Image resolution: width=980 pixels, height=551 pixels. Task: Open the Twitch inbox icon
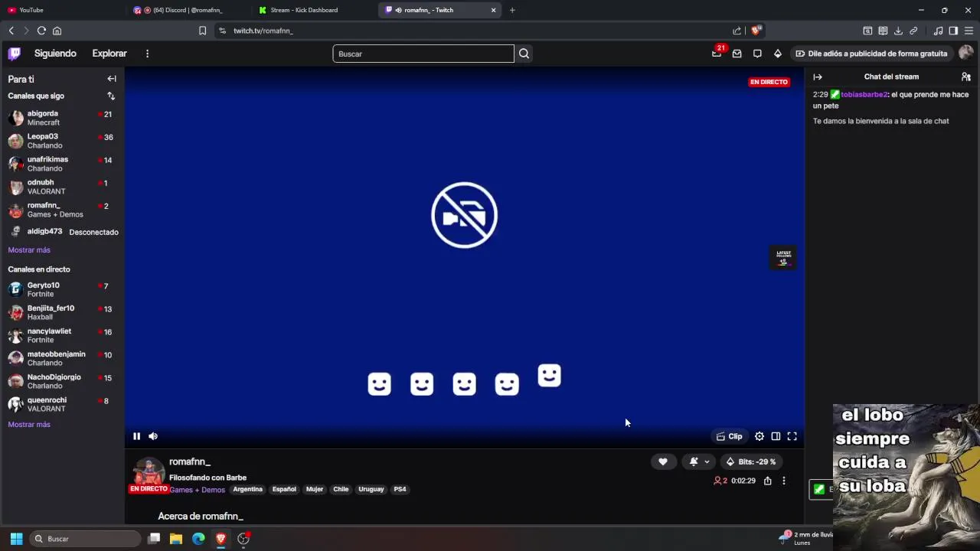point(737,54)
